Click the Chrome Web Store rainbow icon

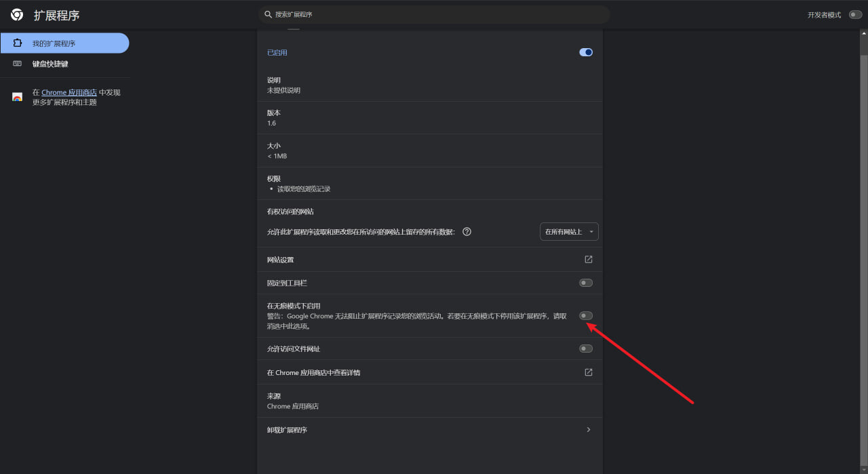point(18,97)
